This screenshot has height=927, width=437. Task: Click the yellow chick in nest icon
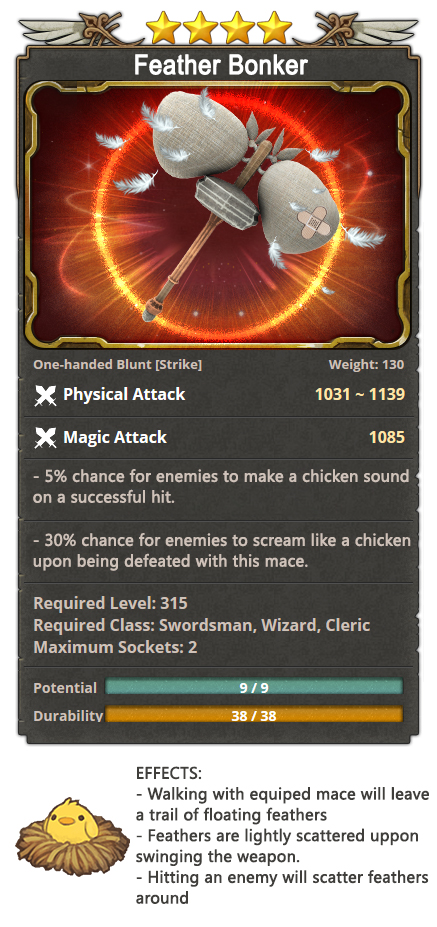[72, 836]
